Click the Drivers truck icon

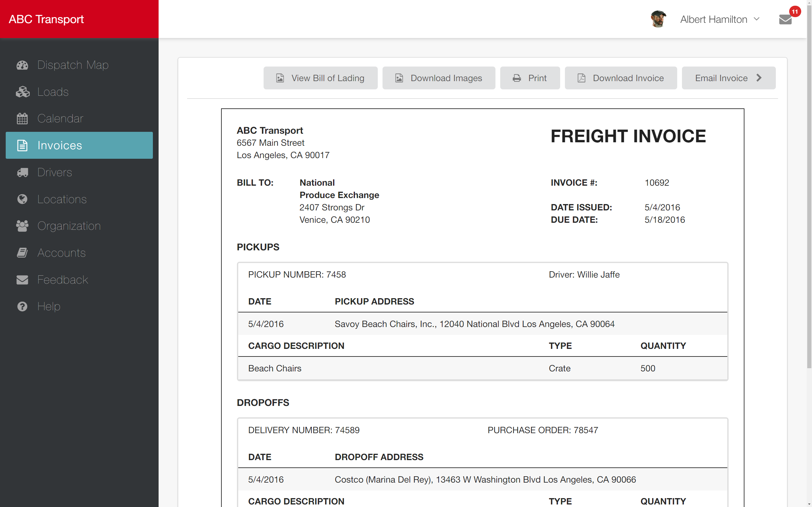[x=22, y=172]
